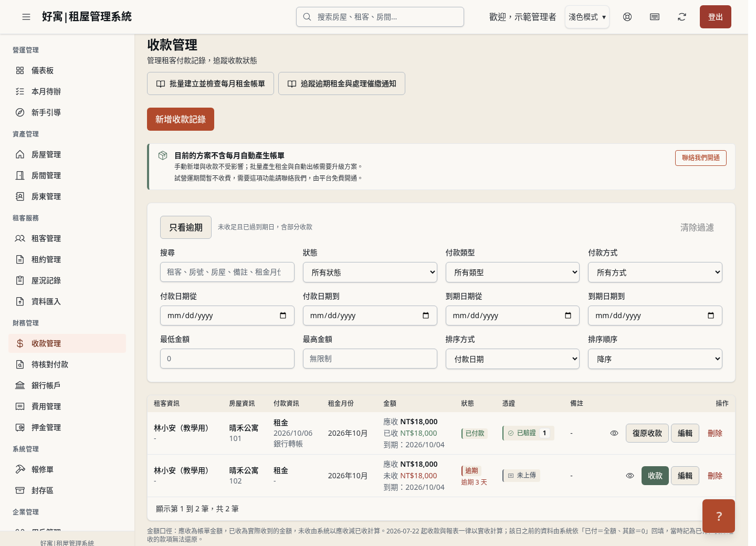Click the support lifebuoy icon in header
This screenshot has height=546, width=756.
point(627,17)
